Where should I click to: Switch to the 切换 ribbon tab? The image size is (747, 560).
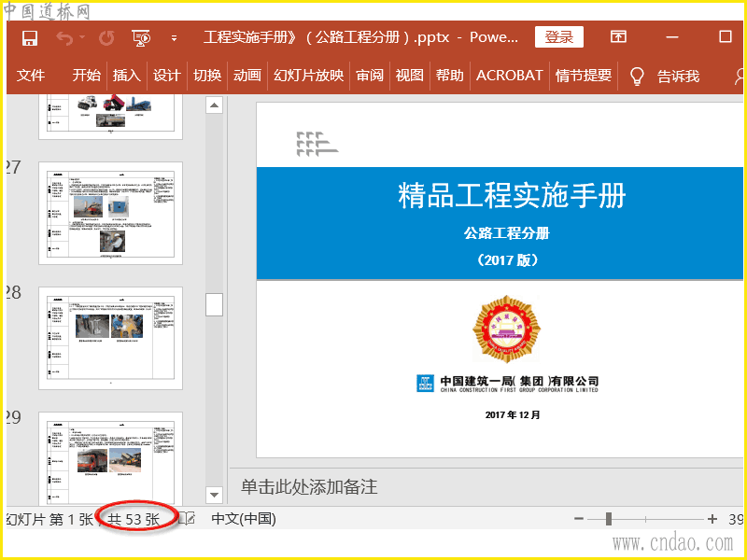click(x=207, y=76)
